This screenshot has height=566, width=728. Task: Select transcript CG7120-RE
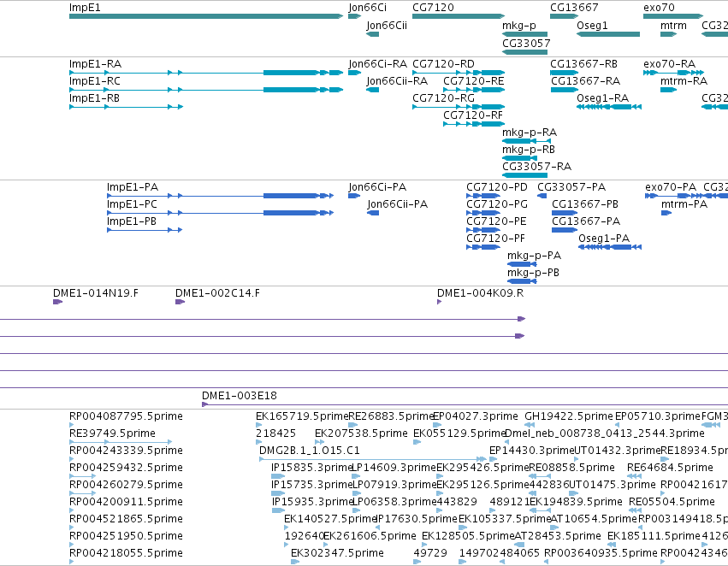(474, 90)
